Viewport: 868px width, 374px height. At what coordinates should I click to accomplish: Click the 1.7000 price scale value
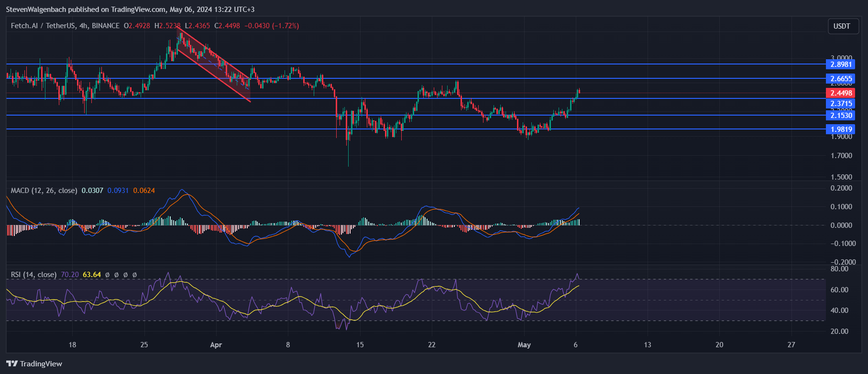(x=841, y=156)
